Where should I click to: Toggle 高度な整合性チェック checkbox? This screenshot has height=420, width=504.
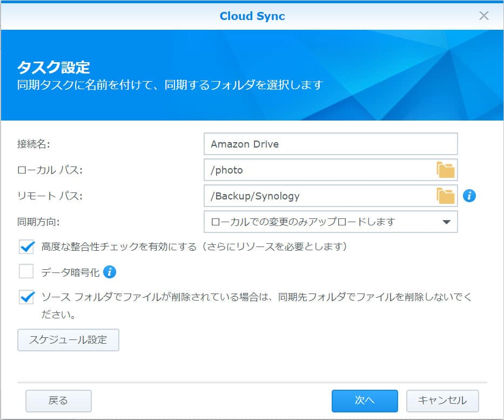(x=26, y=246)
